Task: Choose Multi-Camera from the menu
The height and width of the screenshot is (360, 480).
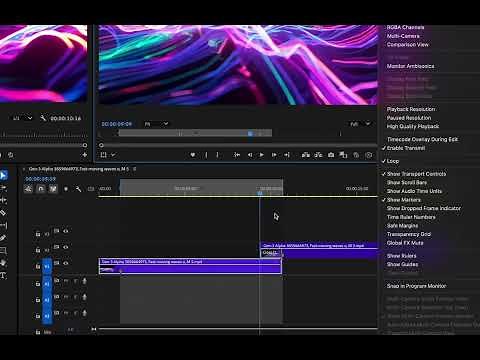Action: tap(403, 36)
